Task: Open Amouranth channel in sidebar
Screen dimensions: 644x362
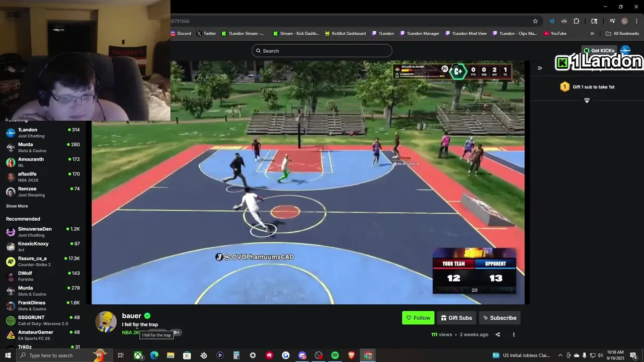Action: pos(43,162)
